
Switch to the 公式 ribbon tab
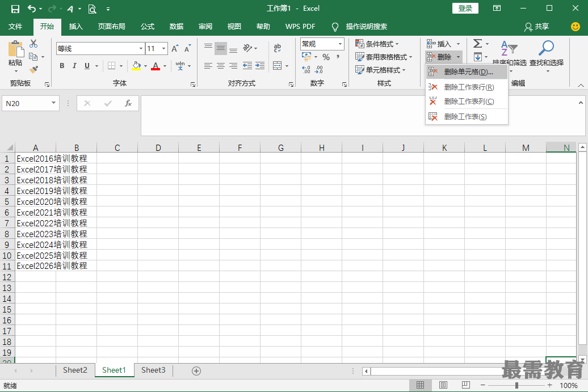point(148,27)
